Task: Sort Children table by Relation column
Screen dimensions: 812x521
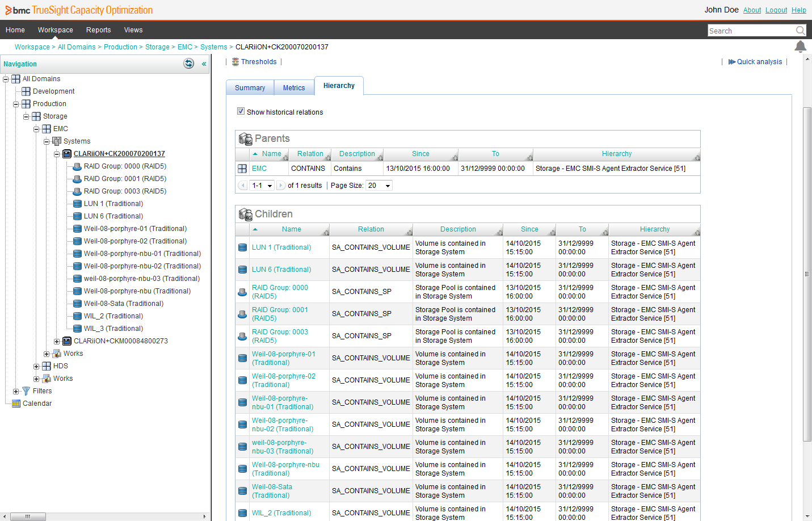Action: [x=371, y=229]
